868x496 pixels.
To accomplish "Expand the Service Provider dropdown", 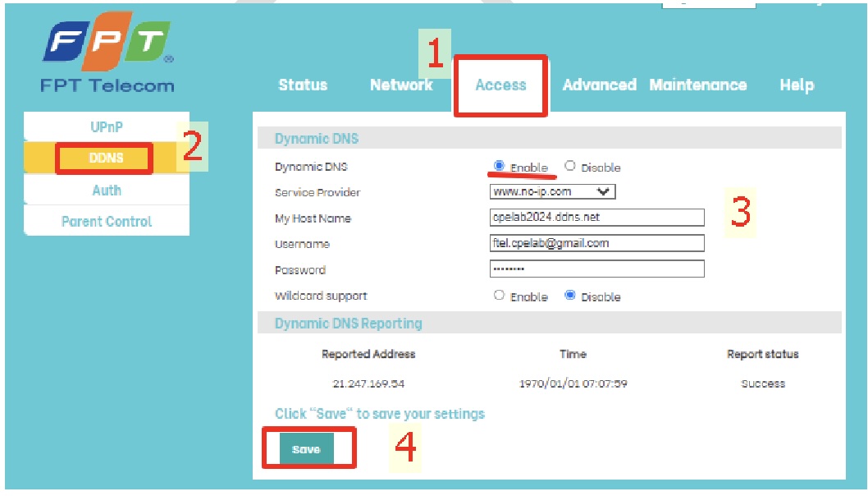I will 552,191.
